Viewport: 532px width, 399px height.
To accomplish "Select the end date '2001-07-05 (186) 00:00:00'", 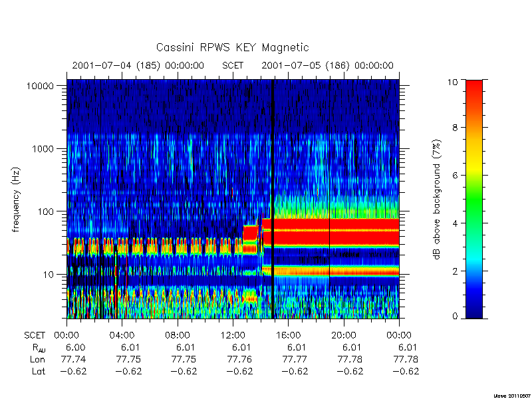I will (x=327, y=65).
